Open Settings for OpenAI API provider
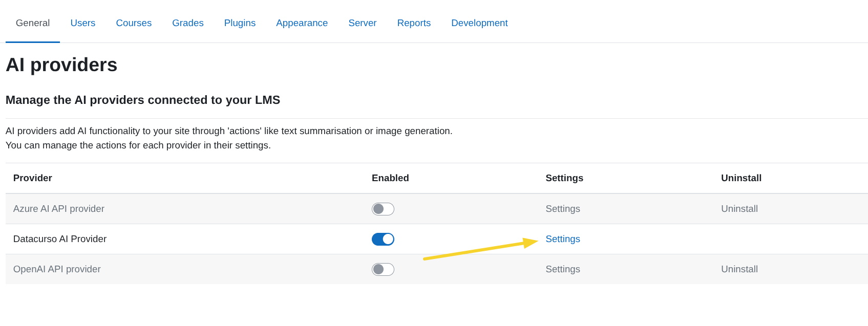The height and width of the screenshot is (326, 868). tap(562, 269)
